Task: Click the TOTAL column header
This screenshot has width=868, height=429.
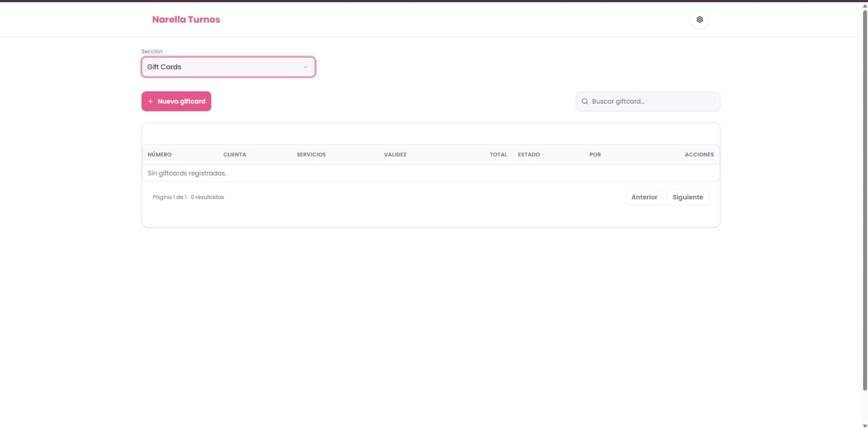Action: tap(498, 155)
